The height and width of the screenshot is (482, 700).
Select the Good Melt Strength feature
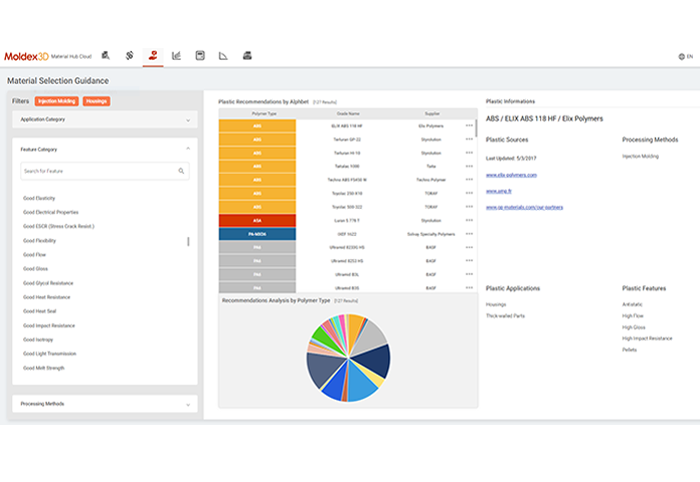(x=43, y=368)
